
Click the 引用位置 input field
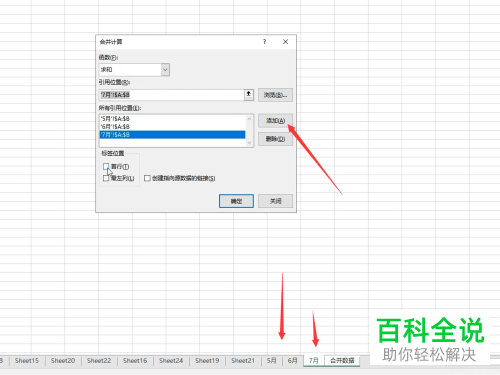171,95
